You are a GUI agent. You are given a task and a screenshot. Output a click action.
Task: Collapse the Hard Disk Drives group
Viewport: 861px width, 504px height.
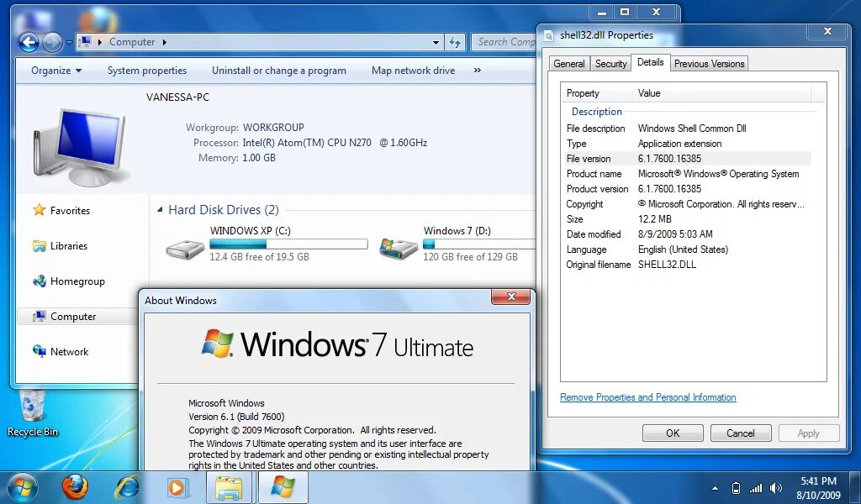[160, 209]
